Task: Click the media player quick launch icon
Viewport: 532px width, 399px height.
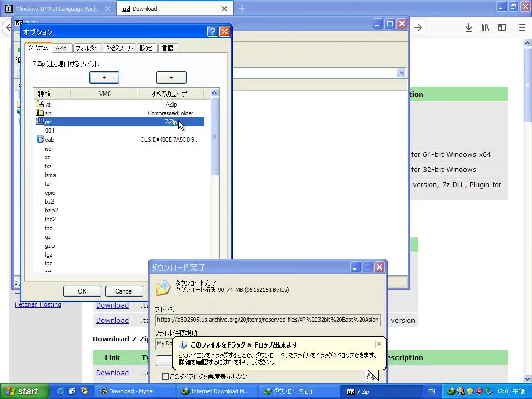Action: (x=84, y=391)
